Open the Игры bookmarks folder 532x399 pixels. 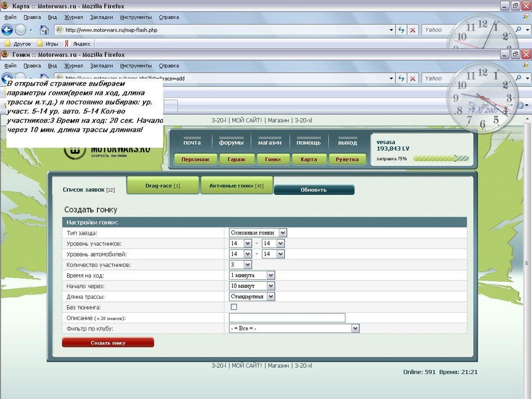coord(47,44)
